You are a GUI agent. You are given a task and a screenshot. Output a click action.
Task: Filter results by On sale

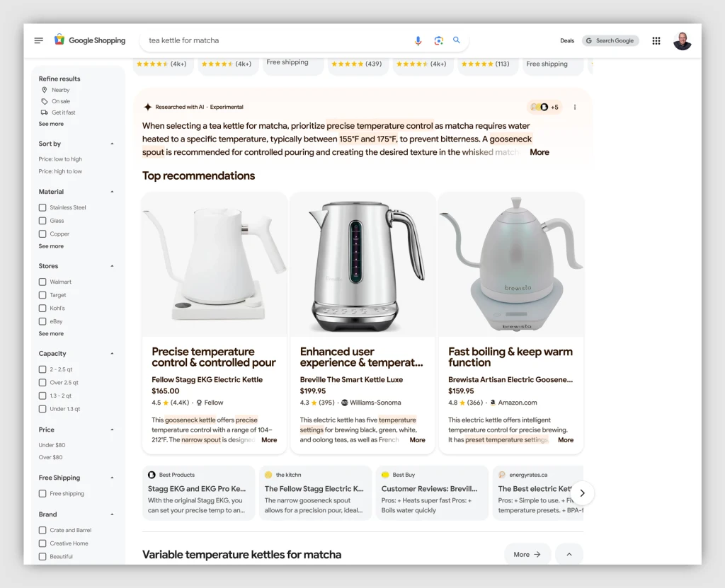tap(61, 101)
